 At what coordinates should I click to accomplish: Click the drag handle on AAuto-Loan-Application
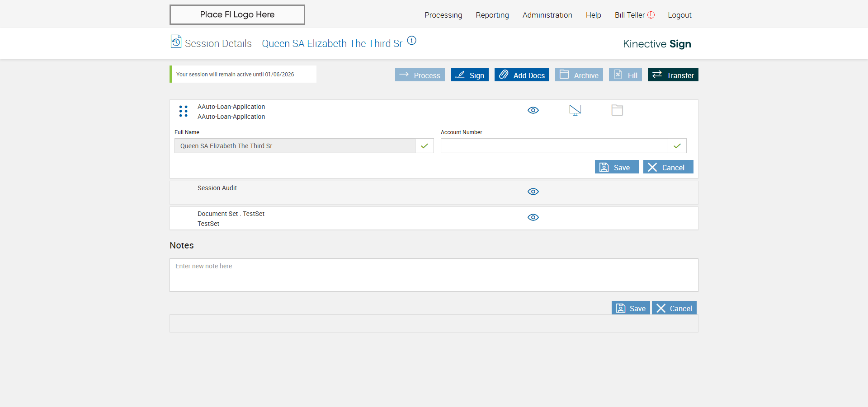(x=183, y=111)
